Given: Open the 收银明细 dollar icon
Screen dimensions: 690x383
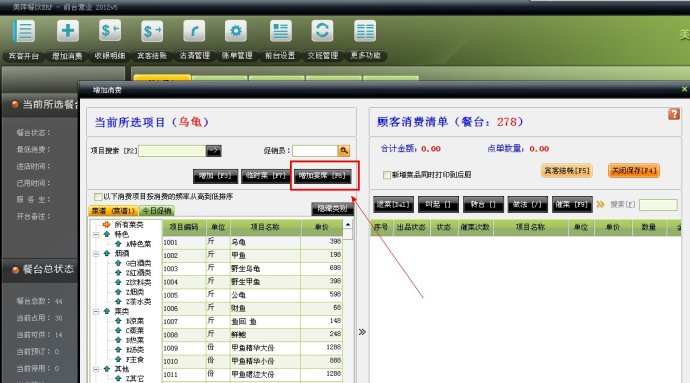Looking at the screenshot, I should click(110, 31).
